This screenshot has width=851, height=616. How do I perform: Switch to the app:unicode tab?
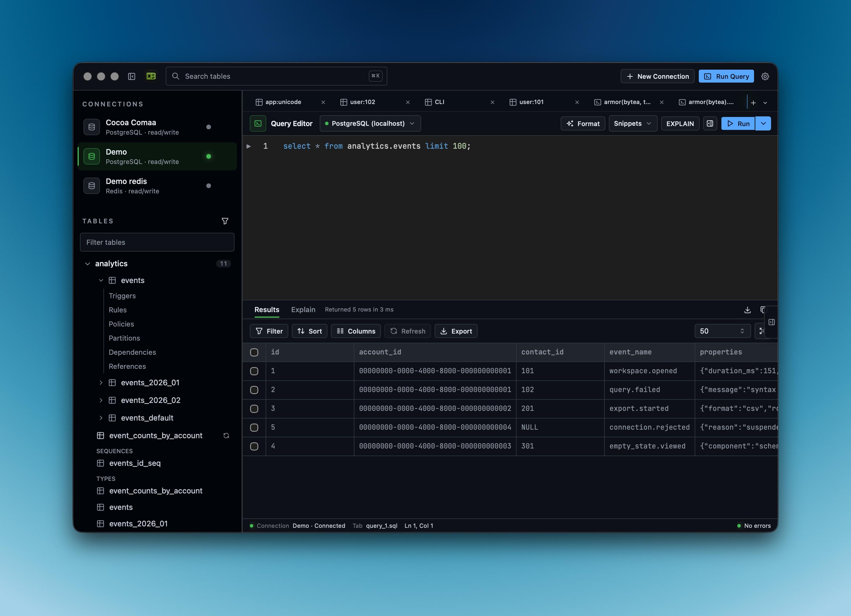[x=283, y=102]
